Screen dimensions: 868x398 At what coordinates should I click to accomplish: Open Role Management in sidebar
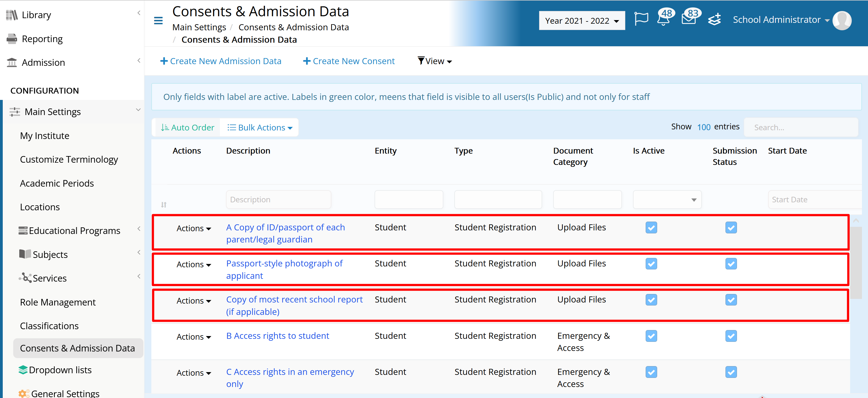tap(58, 302)
